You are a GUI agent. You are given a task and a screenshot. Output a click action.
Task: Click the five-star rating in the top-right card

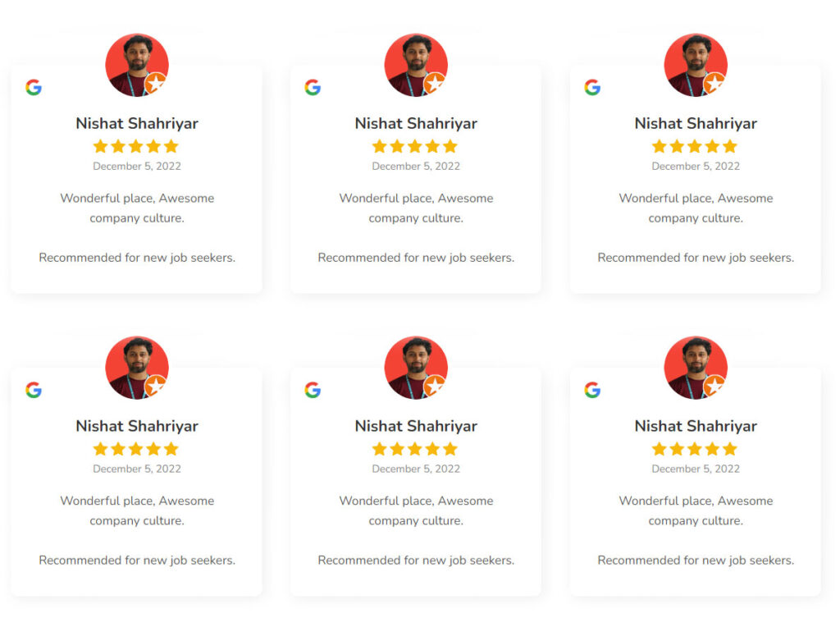coord(695,146)
